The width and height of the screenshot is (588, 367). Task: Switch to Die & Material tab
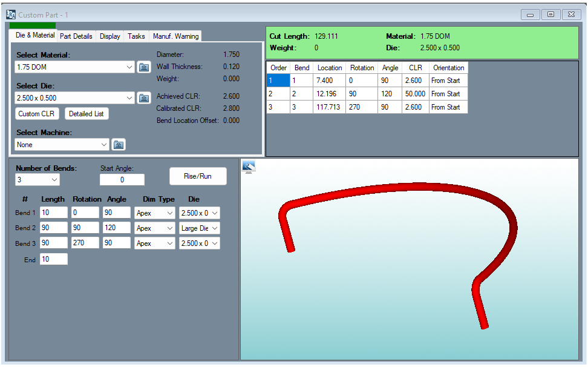[x=35, y=35]
